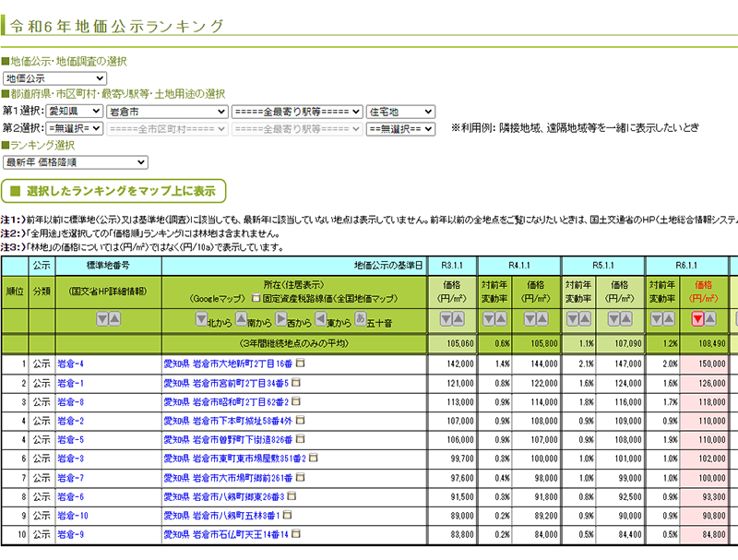This screenshot has width=738, height=560.
Task: Open the 地価公示 survey type dropdown
Action: tap(54, 78)
